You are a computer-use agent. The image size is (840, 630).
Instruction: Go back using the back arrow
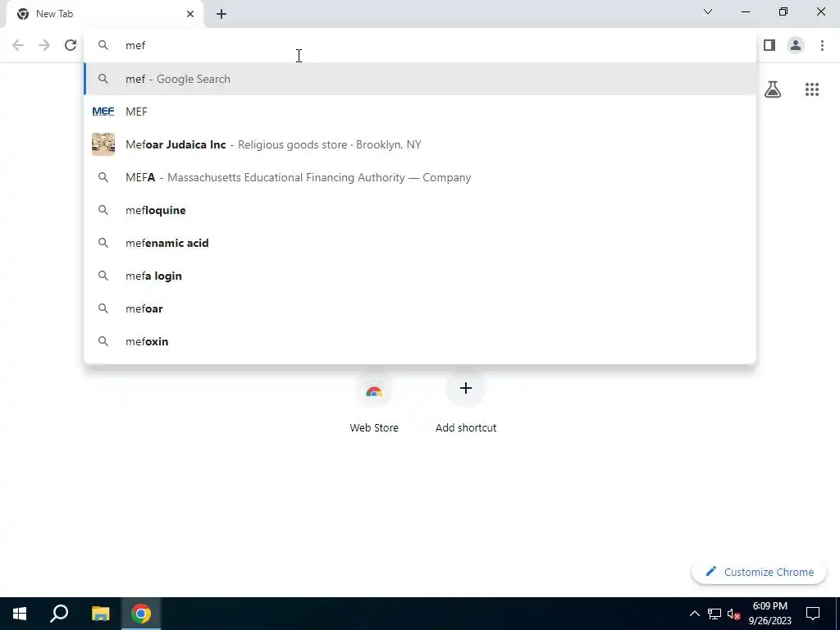pyautogui.click(x=18, y=45)
